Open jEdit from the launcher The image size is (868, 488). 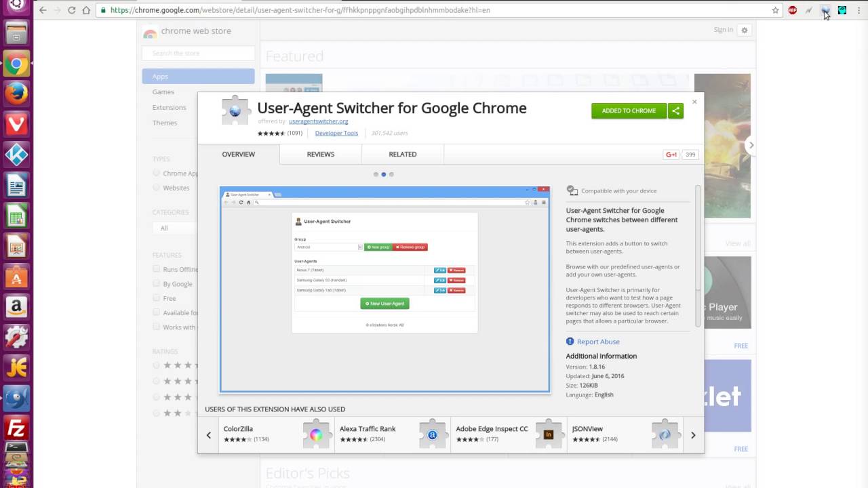(x=16, y=367)
